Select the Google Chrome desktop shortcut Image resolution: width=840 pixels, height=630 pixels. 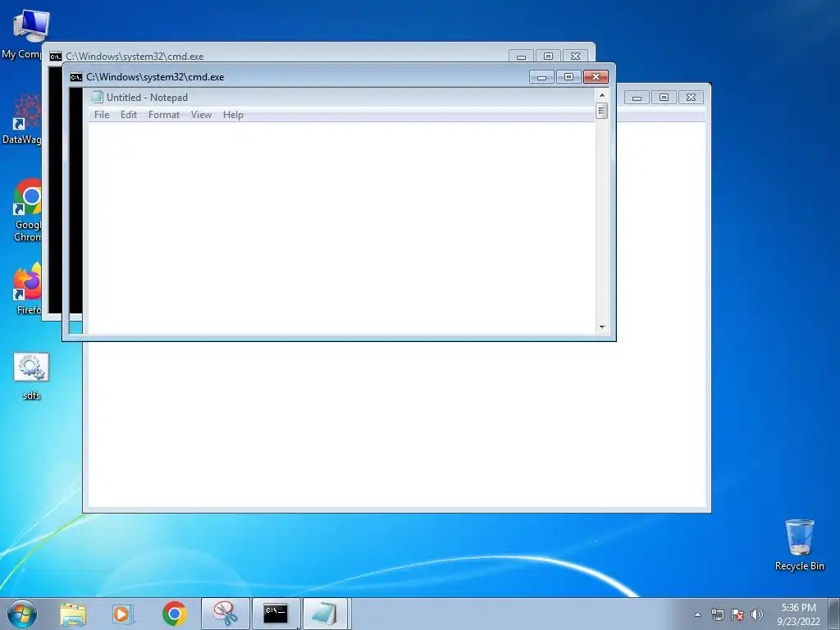(27, 210)
